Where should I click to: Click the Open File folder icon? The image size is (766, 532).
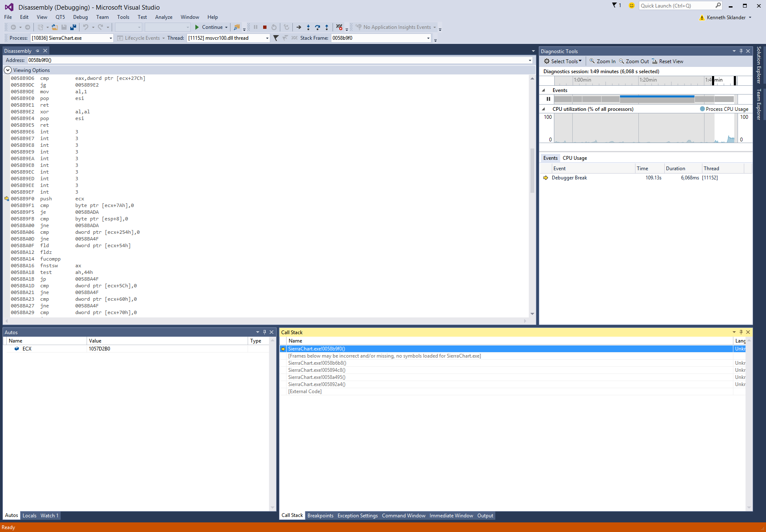tap(55, 27)
